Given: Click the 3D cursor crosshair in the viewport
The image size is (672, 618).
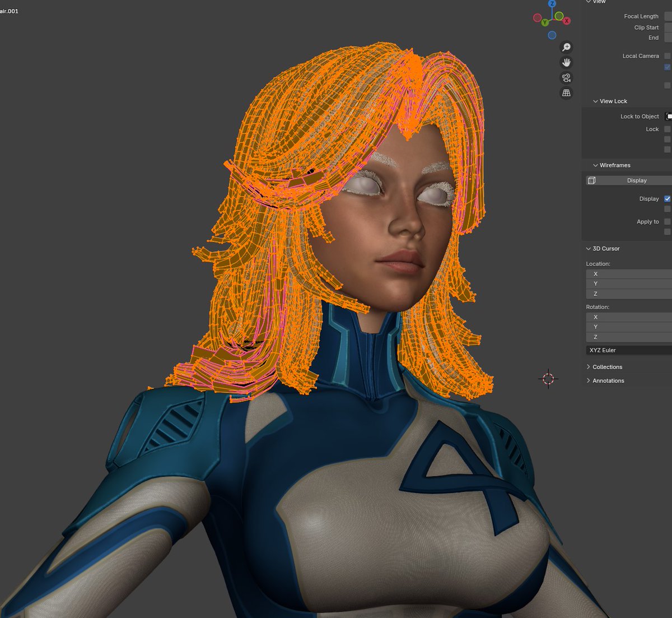Looking at the screenshot, I should coord(548,379).
